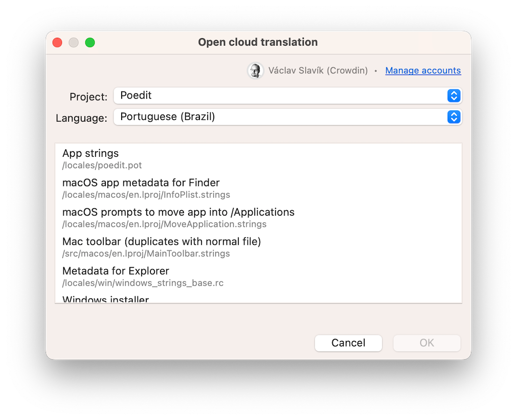Minimize the dialog window
This screenshot has height=420, width=517.
[x=73, y=42]
